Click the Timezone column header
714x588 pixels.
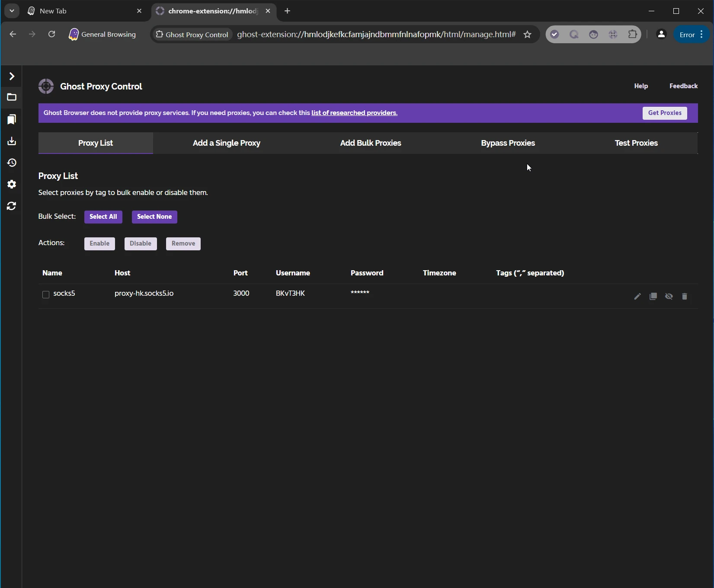click(x=439, y=273)
